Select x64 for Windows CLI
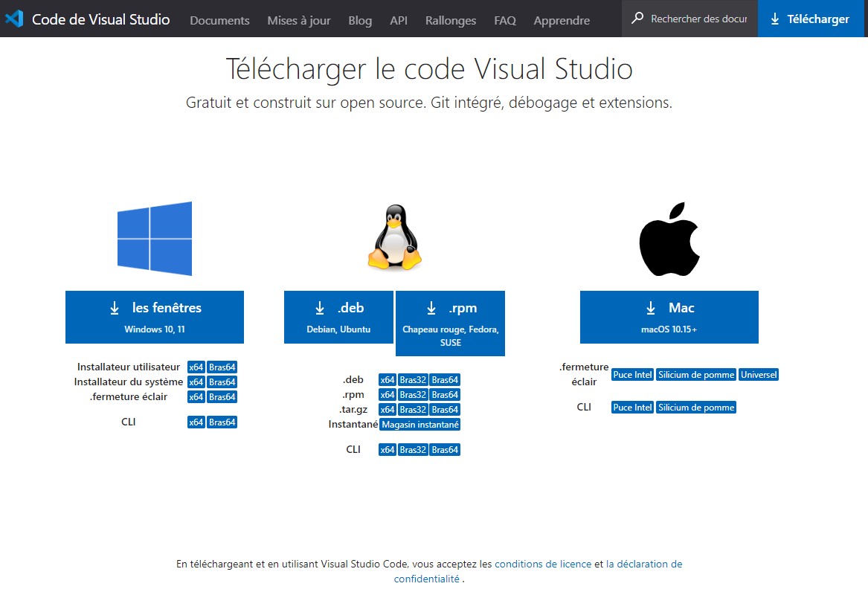868x592 pixels. point(196,422)
